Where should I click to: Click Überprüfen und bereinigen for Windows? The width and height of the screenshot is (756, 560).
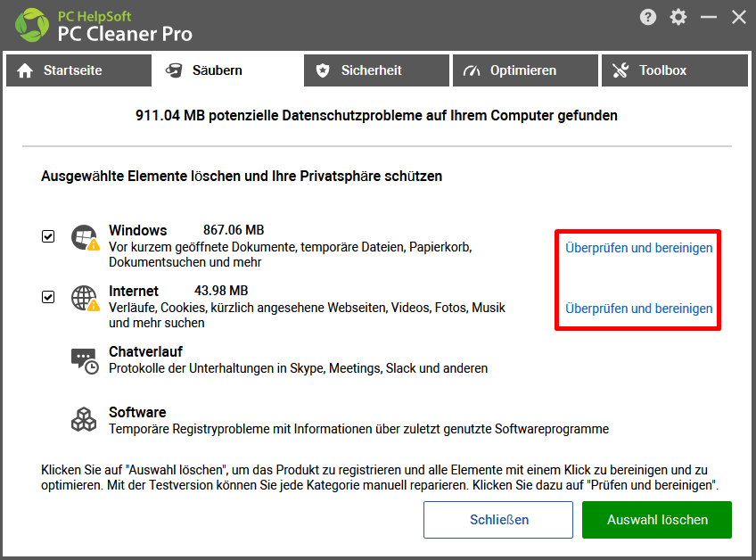[x=639, y=248]
